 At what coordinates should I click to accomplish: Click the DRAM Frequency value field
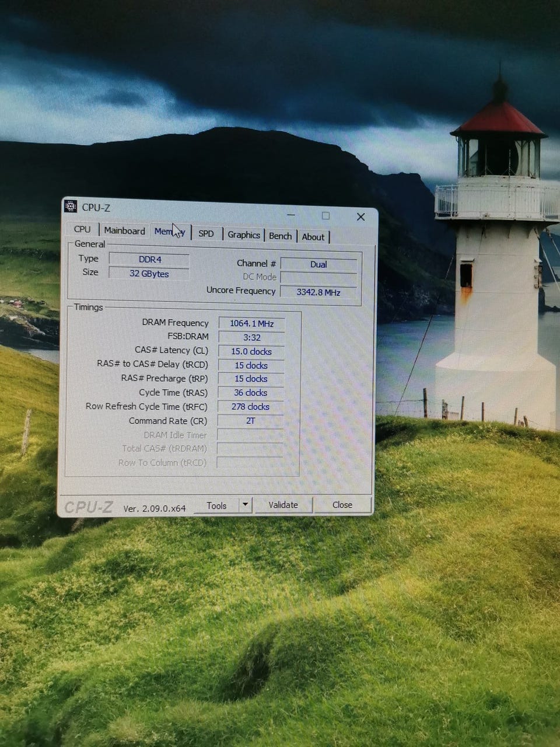(x=251, y=323)
